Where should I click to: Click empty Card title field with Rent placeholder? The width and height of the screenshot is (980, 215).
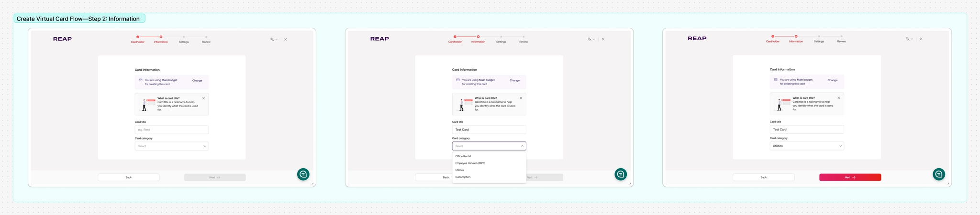(x=172, y=129)
